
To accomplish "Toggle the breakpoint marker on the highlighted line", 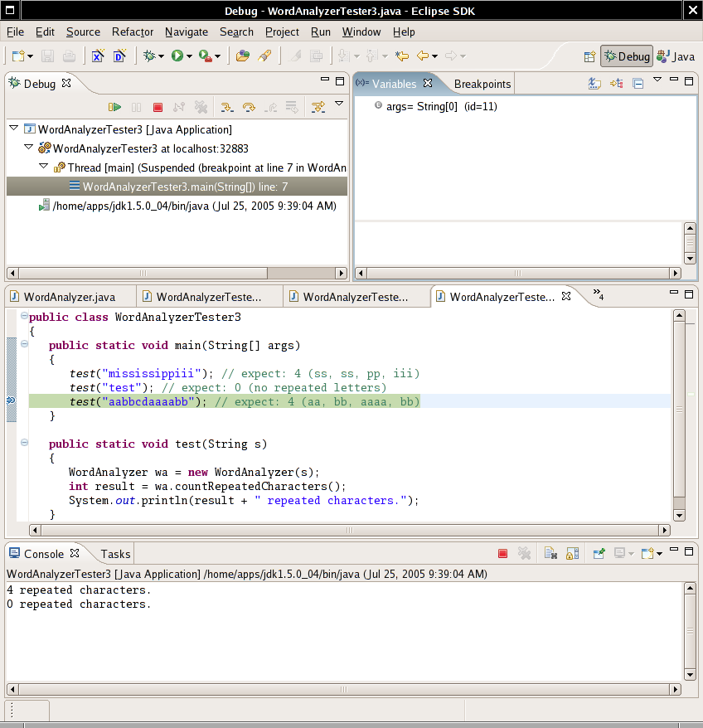I will coord(11,401).
